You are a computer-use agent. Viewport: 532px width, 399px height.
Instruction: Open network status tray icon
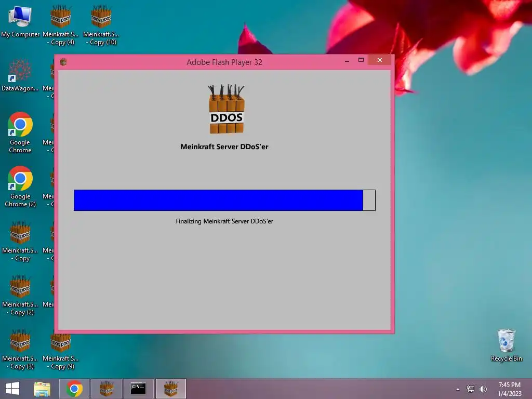[x=471, y=389]
